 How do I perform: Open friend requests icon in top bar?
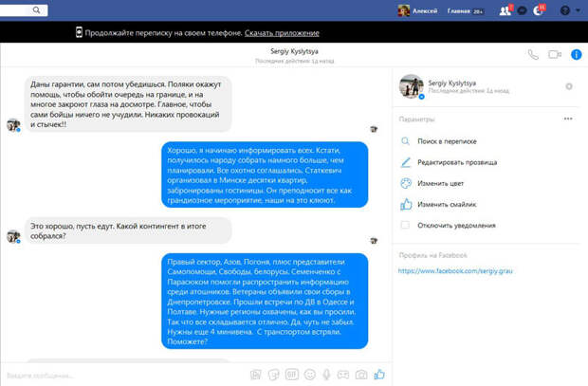[505, 10]
